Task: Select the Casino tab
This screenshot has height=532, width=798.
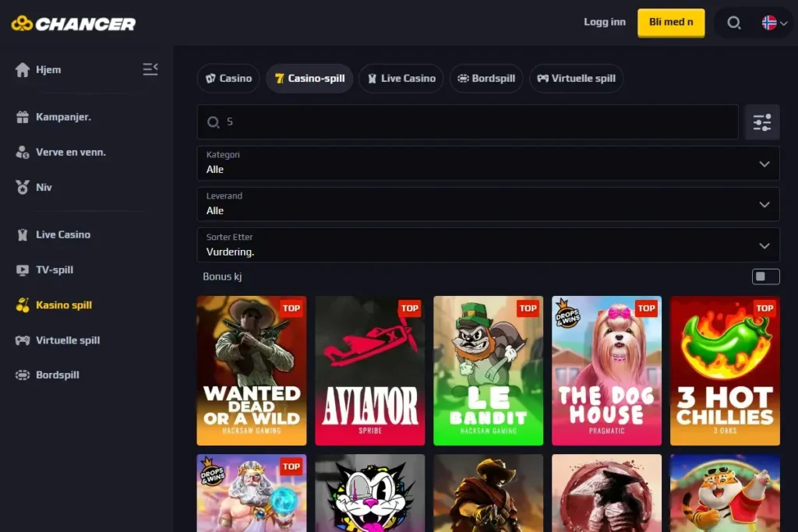Action: tap(228, 79)
